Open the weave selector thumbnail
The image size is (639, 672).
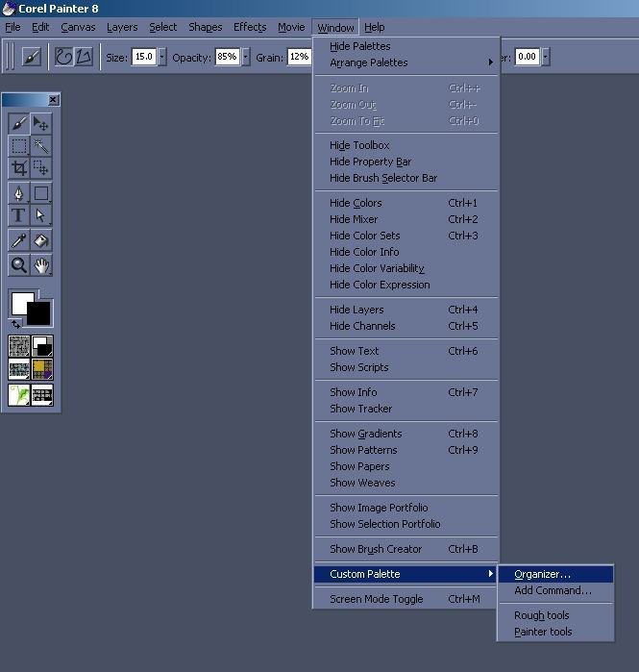[42, 369]
